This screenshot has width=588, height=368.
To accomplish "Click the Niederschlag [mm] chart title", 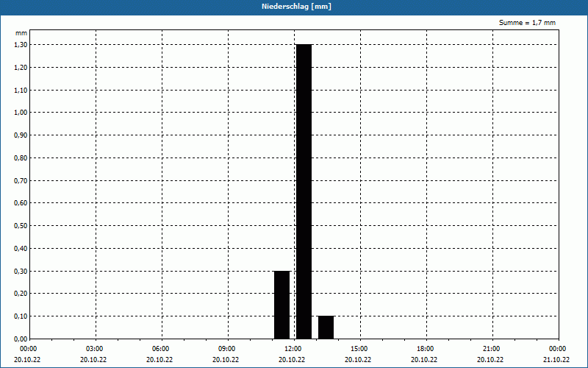I will click(x=296, y=7).
